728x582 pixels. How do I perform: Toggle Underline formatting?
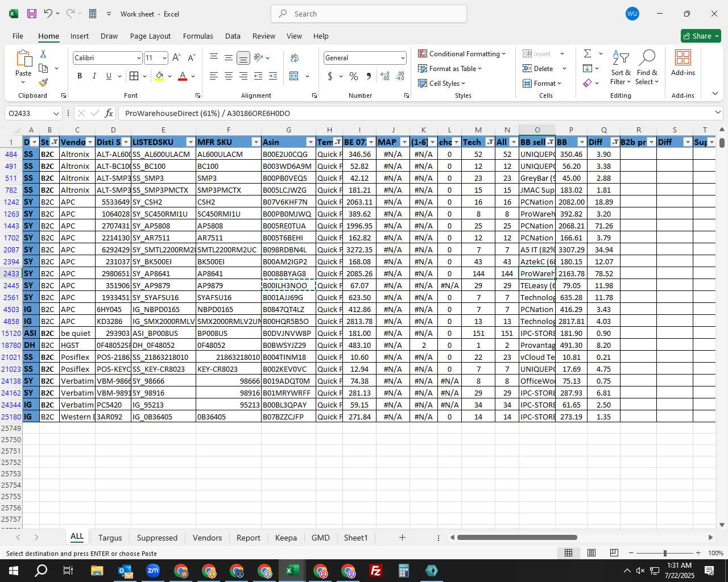[x=109, y=76]
